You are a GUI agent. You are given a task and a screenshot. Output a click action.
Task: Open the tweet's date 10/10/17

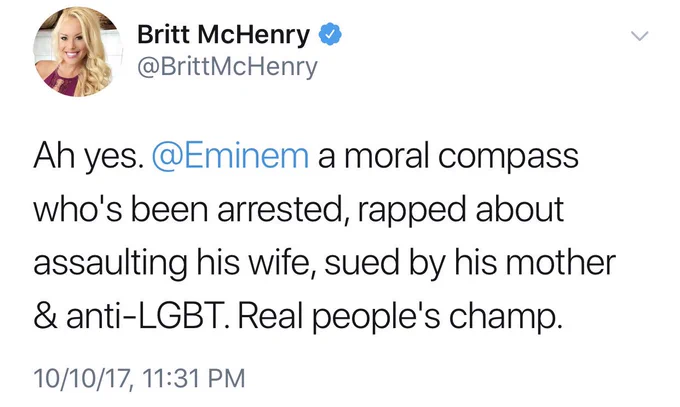click(x=83, y=377)
